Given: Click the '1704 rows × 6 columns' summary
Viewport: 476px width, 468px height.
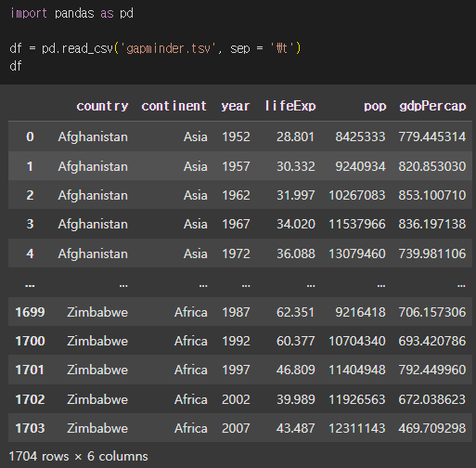Looking at the screenshot, I should [x=79, y=456].
